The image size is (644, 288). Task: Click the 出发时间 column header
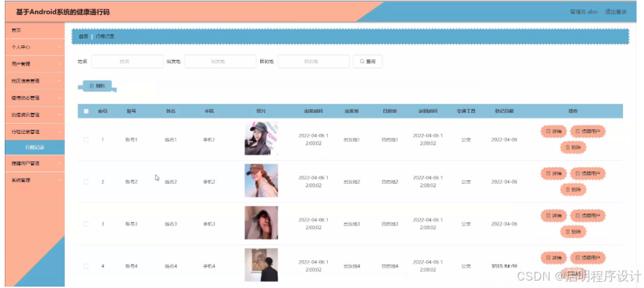[x=314, y=112]
